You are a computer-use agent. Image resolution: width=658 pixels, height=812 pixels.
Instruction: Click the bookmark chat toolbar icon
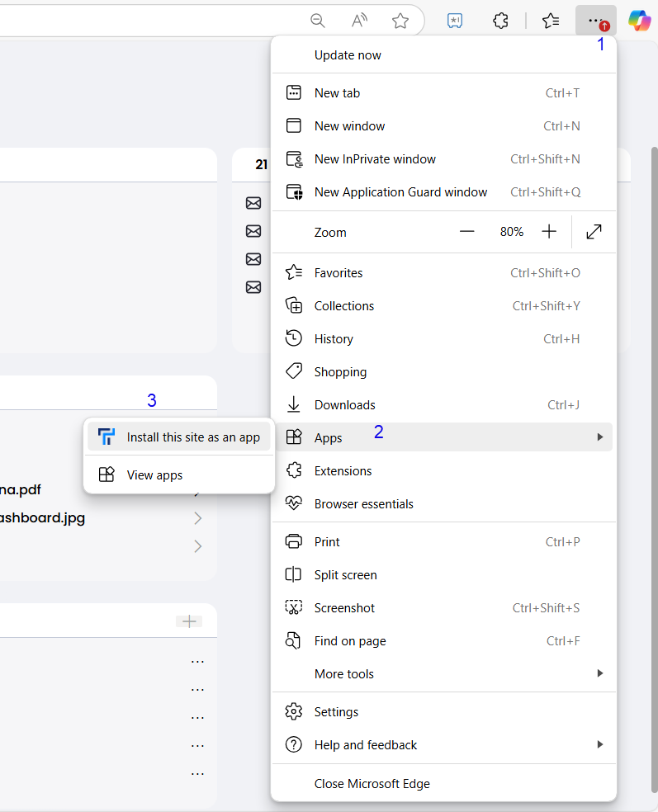(x=455, y=21)
